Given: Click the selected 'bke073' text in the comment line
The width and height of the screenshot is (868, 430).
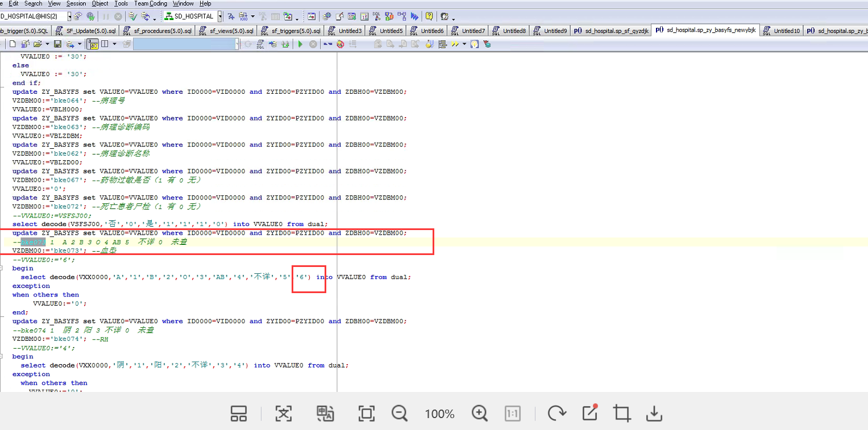Looking at the screenshot, I should [x=33, y=242].
